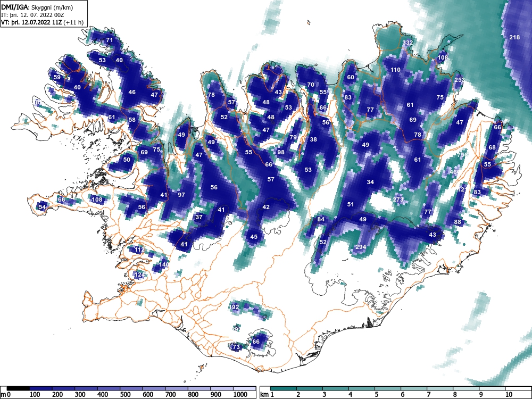This screenshot has width=532, height=399.
Task: Click visibility value 192 in the south
Action: coord(234,307)
